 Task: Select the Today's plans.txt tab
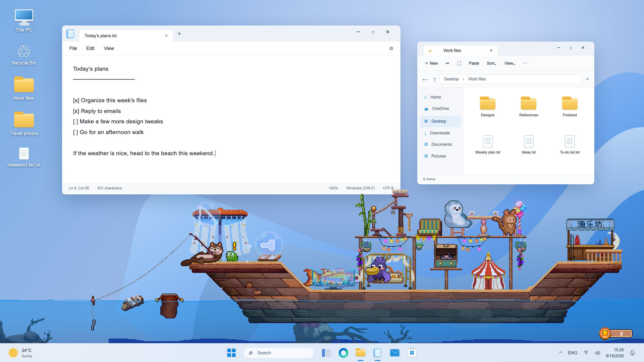pyautogui.click(x=126, y=36)
